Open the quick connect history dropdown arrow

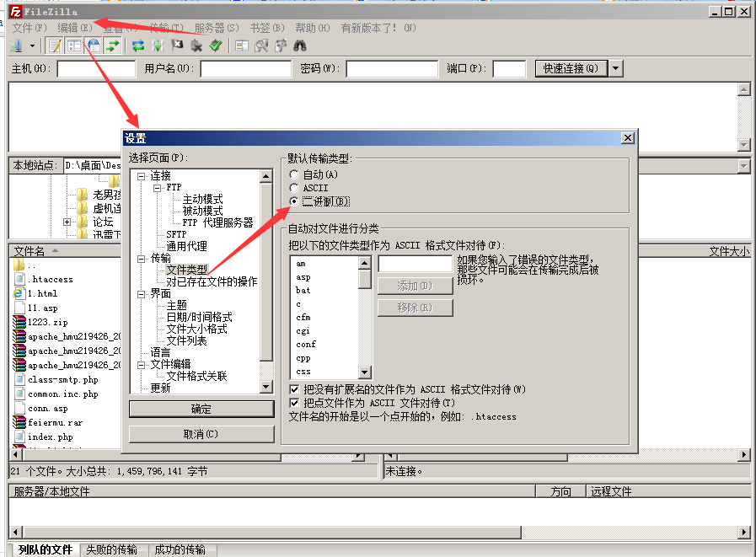coord(616,68)
